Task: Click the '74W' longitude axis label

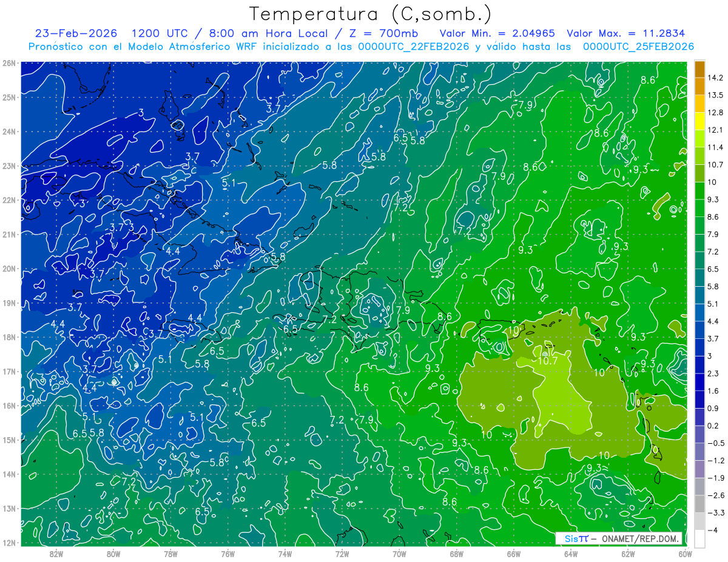Action: [x=285, y=553]
